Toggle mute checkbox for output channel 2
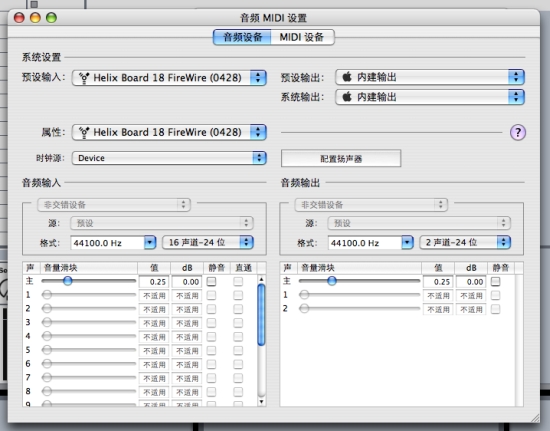Image resolution: width=550 pixels, height=431 pixels. pyautogui.click(x=496, y=309)
